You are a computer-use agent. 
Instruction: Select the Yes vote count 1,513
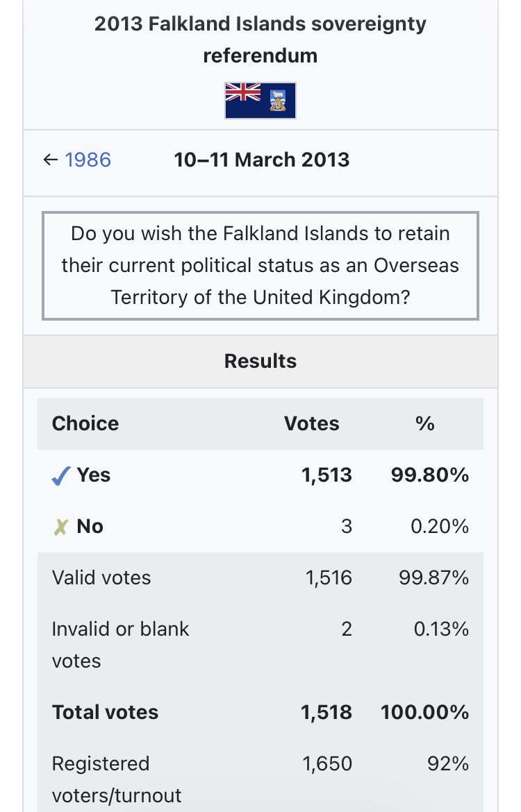click(x=326, y=475)
